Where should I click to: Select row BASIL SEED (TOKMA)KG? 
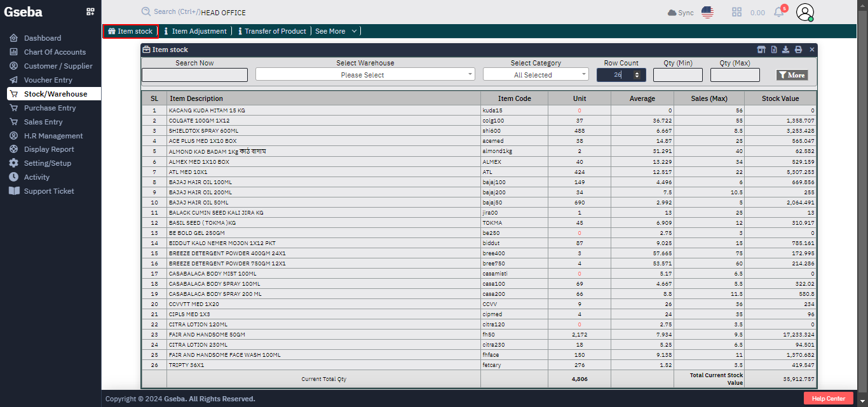(479, 223)
